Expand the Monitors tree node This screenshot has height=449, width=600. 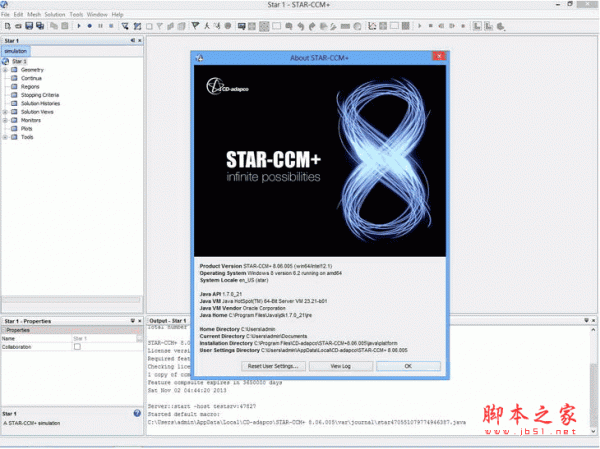pyautogui.click(x=5, y=120)
